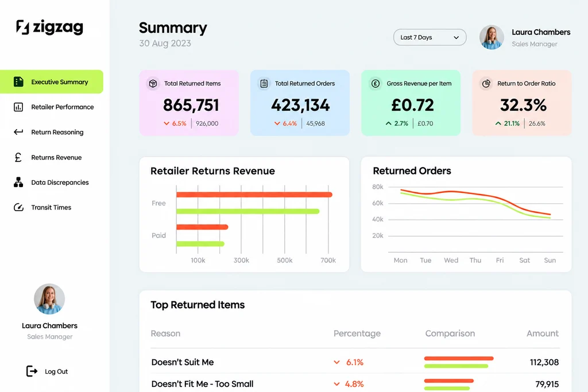The height and width of the screenshot is (392, 588).
Task: Select the Doesn't Suit Me row
Action: (x=355, y=362)
